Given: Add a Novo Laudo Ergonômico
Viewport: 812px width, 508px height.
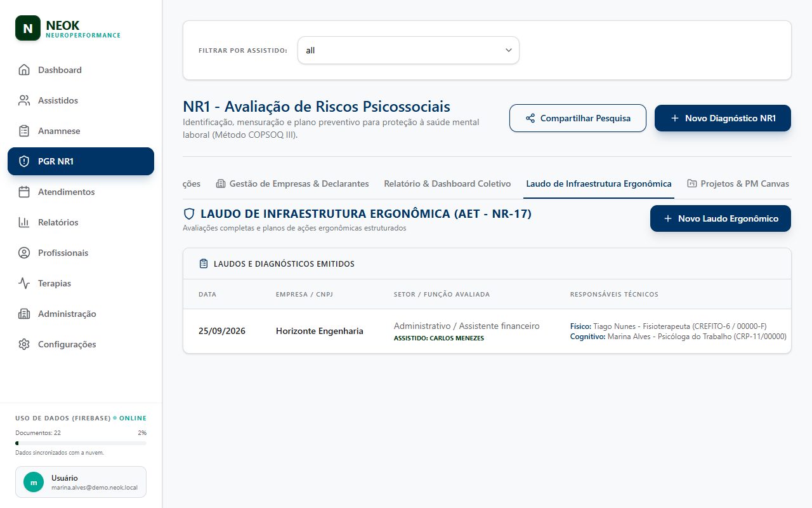Looking at the screenshot, I should click(721, 218).
